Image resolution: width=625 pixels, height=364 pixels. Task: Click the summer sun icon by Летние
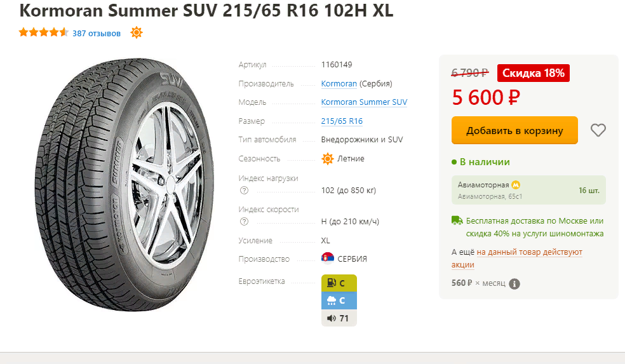328,159
